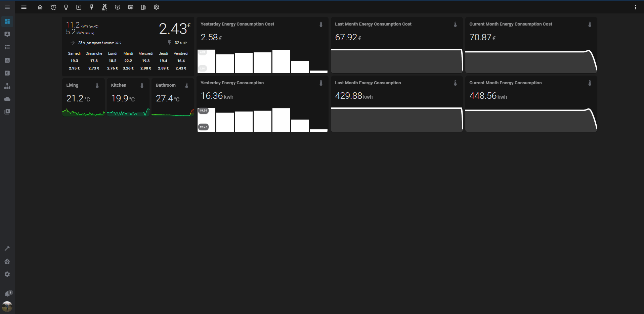Click the Yesterday Energy Consumption title
Viewport: 644px width, 314px height.
[x=232, y=83]
